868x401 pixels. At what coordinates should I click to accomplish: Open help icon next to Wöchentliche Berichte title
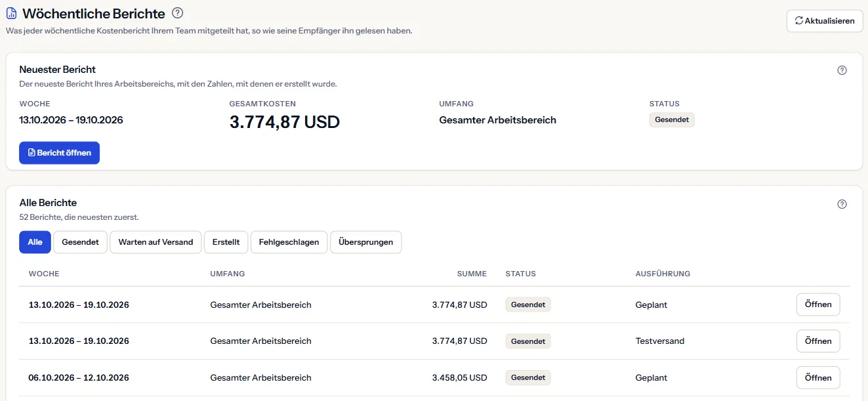click(177, 13)
